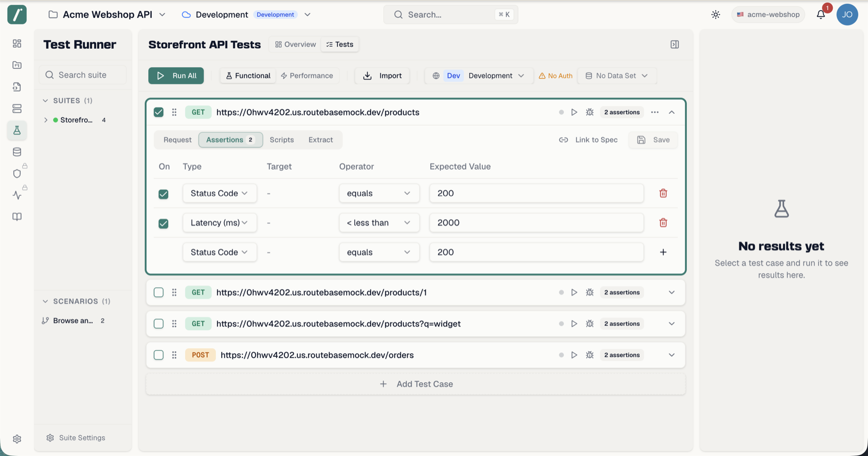Viewport: 868px width, 456px height.
Task: Debug the /products test with bug icon
Action: pyautogui.click(x=590, y=112)
